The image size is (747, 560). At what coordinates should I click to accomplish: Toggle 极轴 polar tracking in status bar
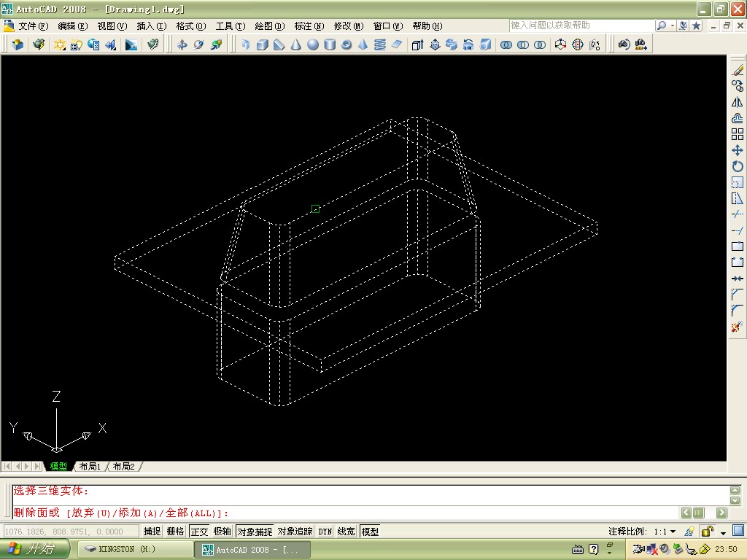(222, 531)
